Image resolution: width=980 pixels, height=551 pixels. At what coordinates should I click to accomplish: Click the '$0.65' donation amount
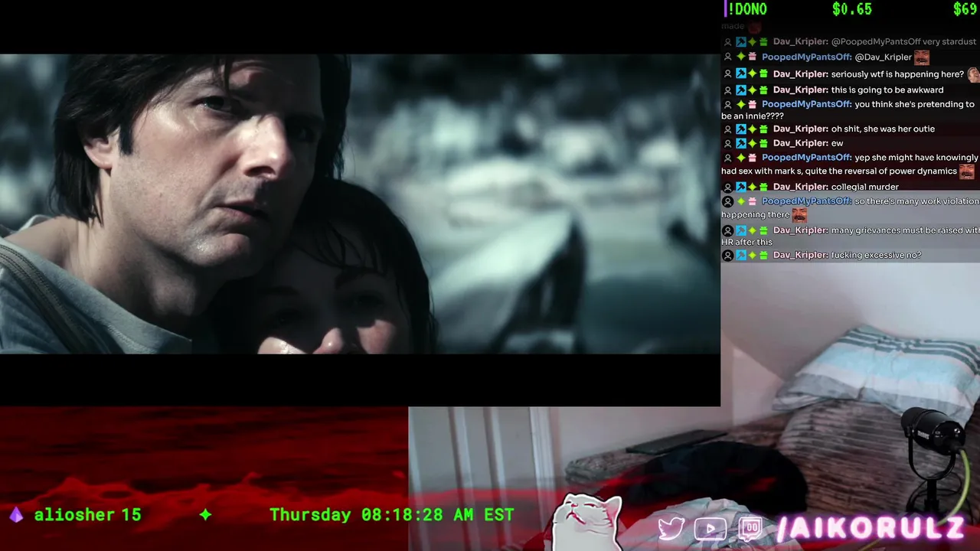coord(852,9)
